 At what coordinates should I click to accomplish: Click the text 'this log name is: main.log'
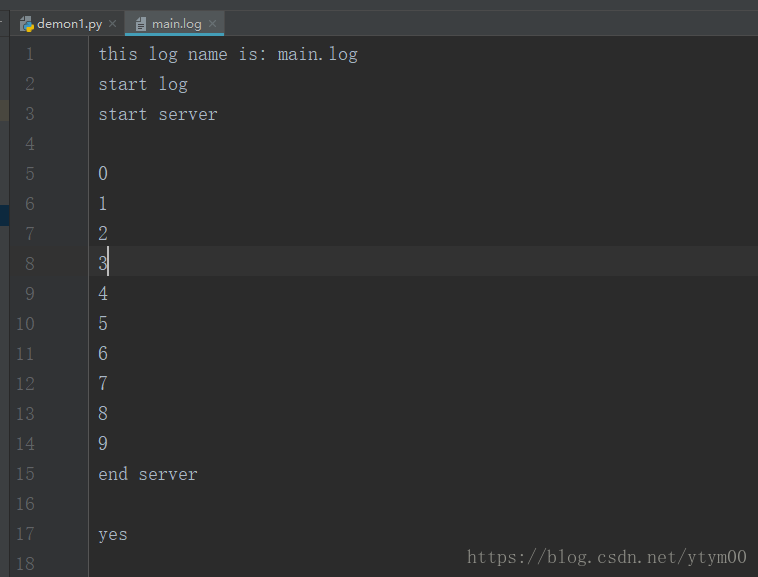[x=228, y=54]
